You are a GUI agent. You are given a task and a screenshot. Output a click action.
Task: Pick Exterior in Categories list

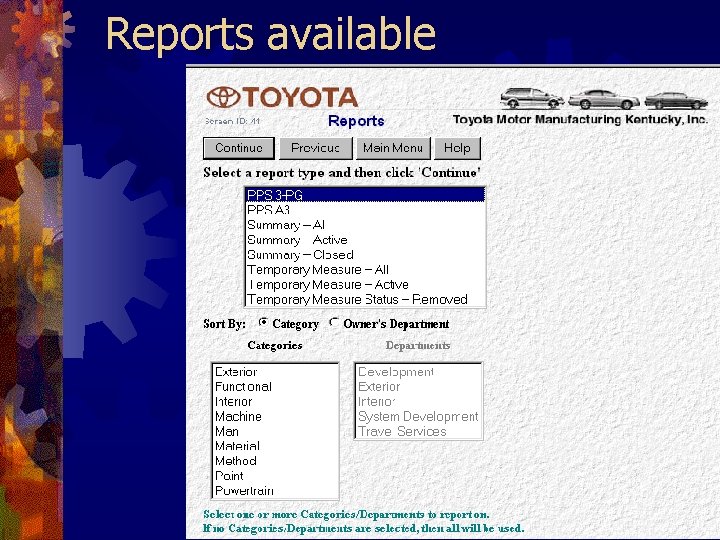[x=275, y=372]
